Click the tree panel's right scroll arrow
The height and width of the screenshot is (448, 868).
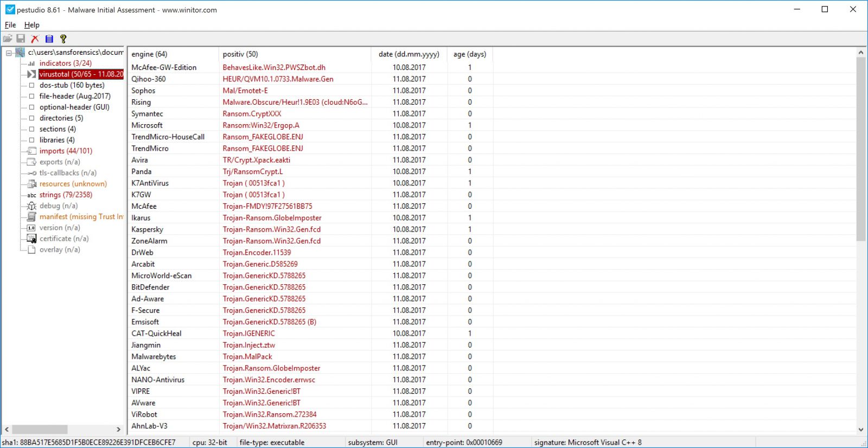(119, 430)
